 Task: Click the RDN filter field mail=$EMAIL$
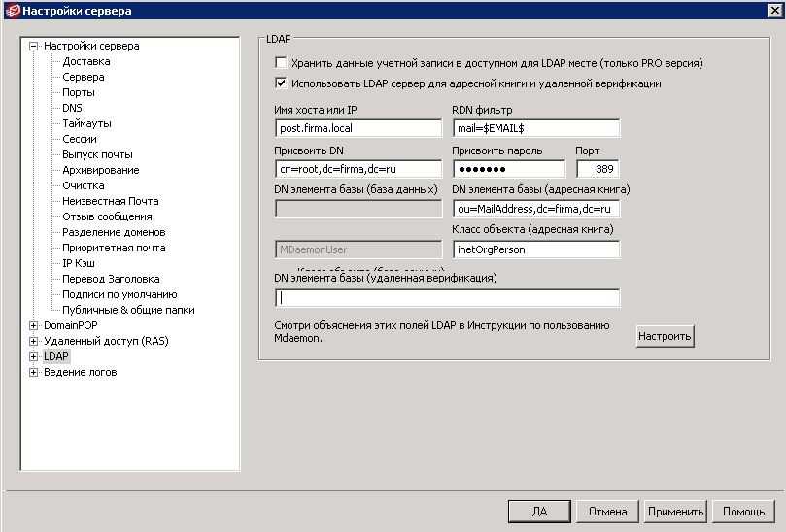coord(536,128)
